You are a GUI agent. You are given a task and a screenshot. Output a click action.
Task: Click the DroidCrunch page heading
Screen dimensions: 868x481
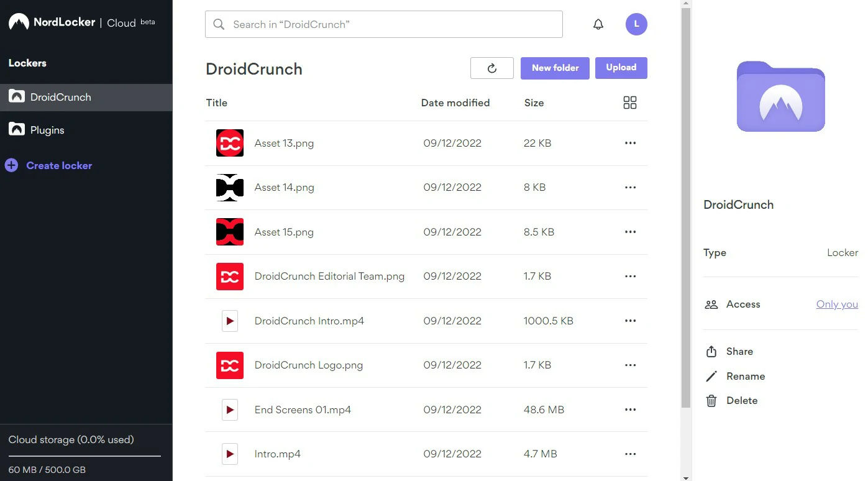[254, 68]
